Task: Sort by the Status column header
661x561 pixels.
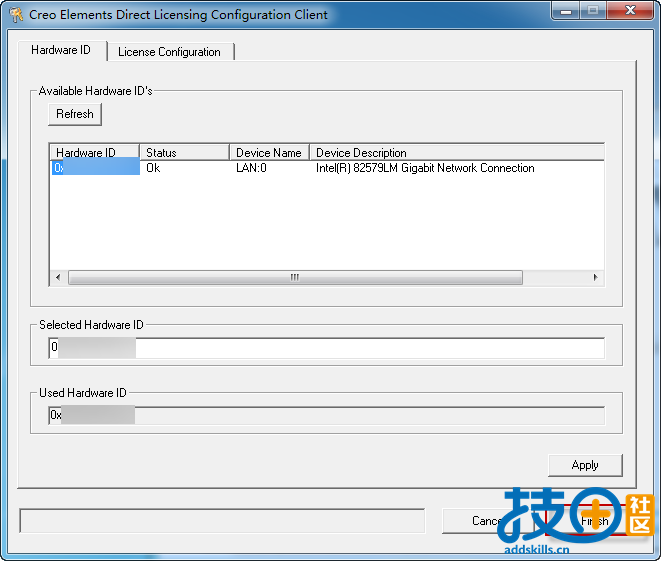Action: [184, 153]
